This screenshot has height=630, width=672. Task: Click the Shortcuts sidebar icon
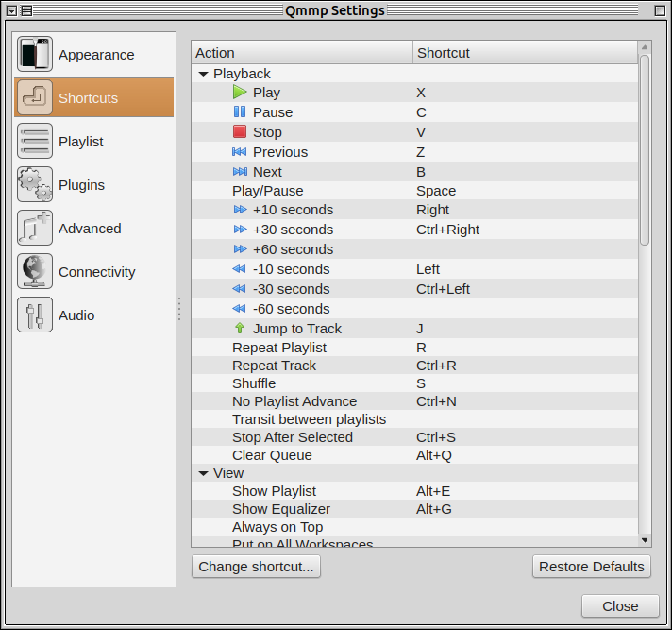tap(35, 97)
